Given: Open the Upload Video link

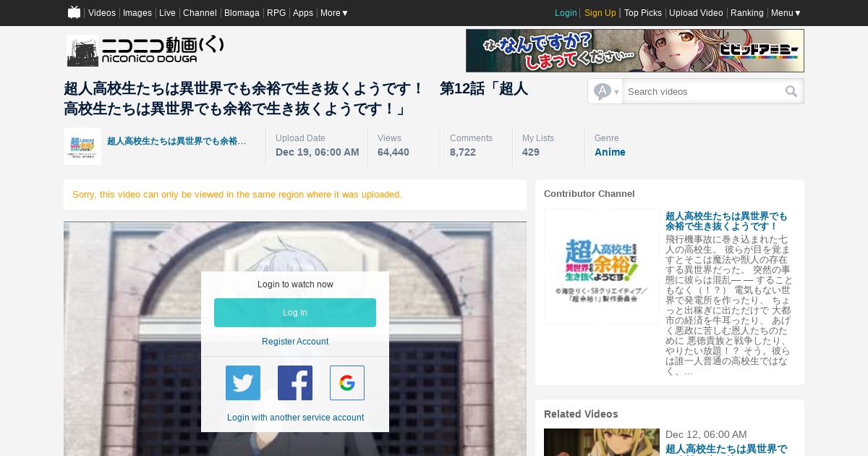Looking at the screenshot, I should [x=696, y=13].
